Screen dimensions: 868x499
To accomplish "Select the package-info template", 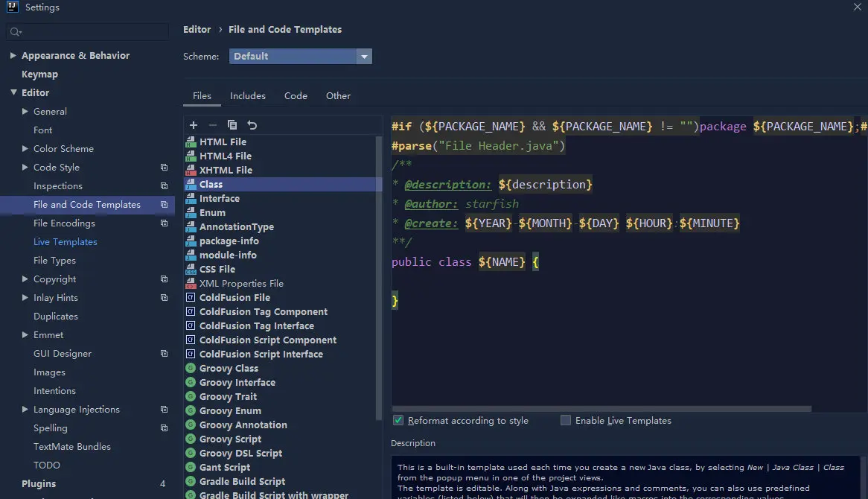I will 229,241.
